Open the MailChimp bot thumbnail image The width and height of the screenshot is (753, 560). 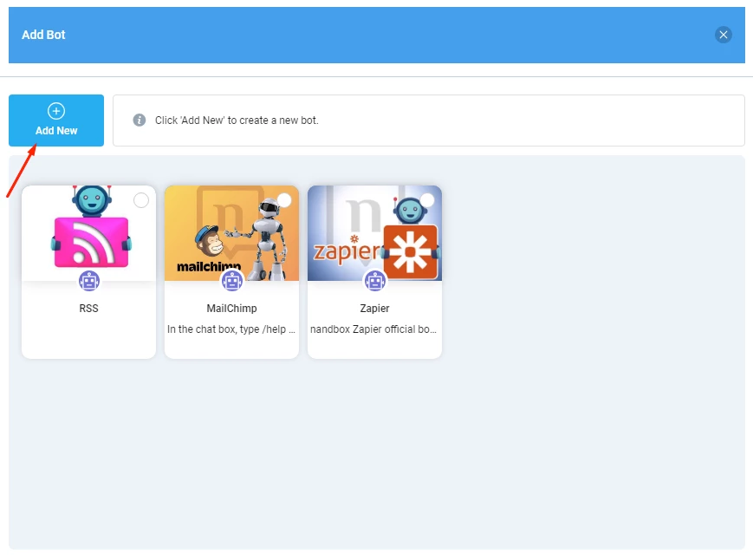click(232, 233)
